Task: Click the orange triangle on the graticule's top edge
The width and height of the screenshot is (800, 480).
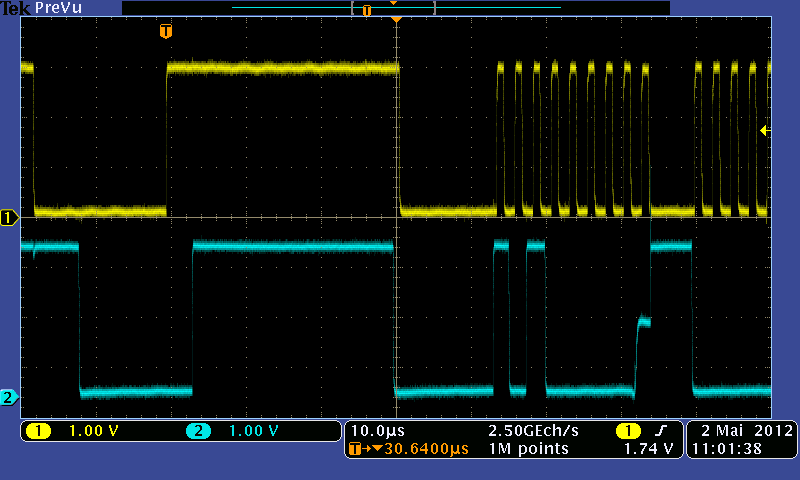Action: (x=396, y=19)
